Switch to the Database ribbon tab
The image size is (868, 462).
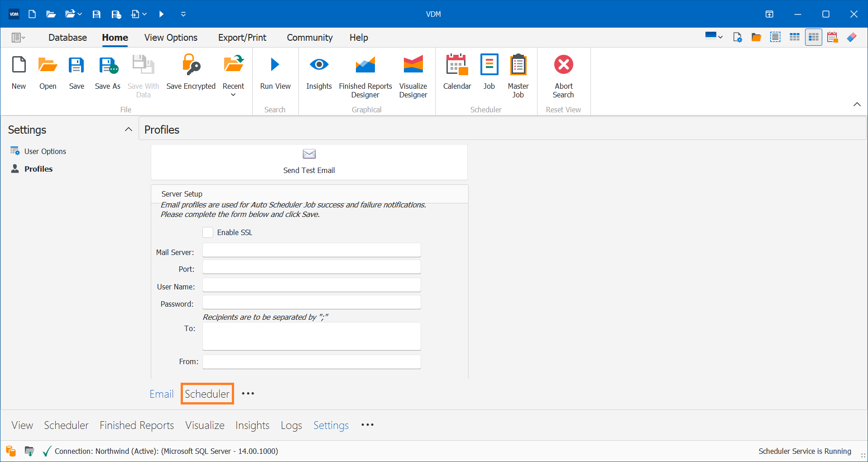(x=67, y=38)
